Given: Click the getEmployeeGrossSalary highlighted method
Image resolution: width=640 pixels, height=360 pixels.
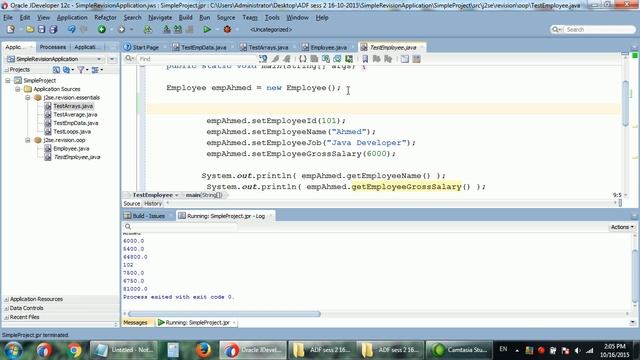Looking at the screenshot, I should (x=406, y=187).
